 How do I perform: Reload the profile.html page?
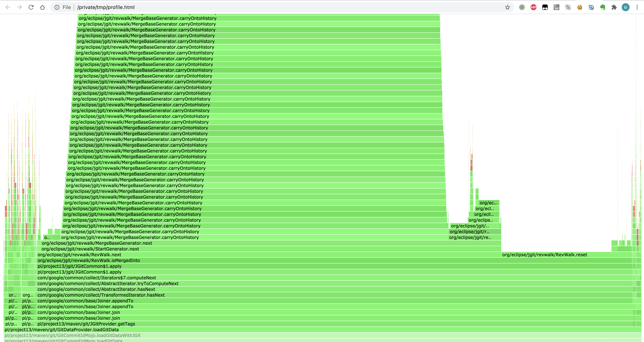point(31,7)
